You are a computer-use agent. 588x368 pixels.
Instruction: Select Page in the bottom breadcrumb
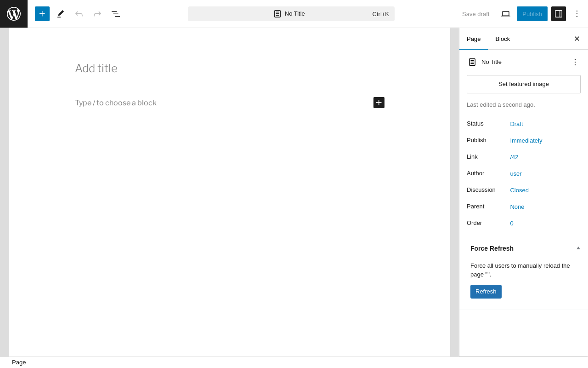(19, 362)
